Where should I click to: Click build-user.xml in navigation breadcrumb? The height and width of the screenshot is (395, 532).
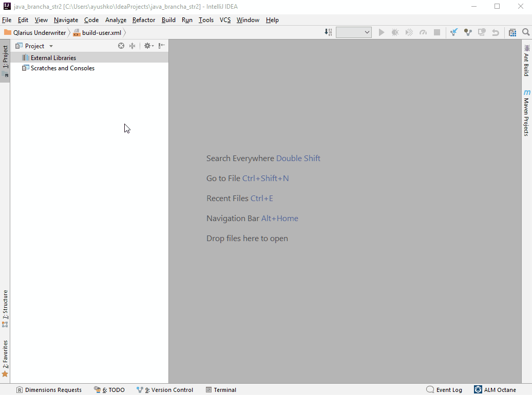pyautogui.click(x=101, y=33)
